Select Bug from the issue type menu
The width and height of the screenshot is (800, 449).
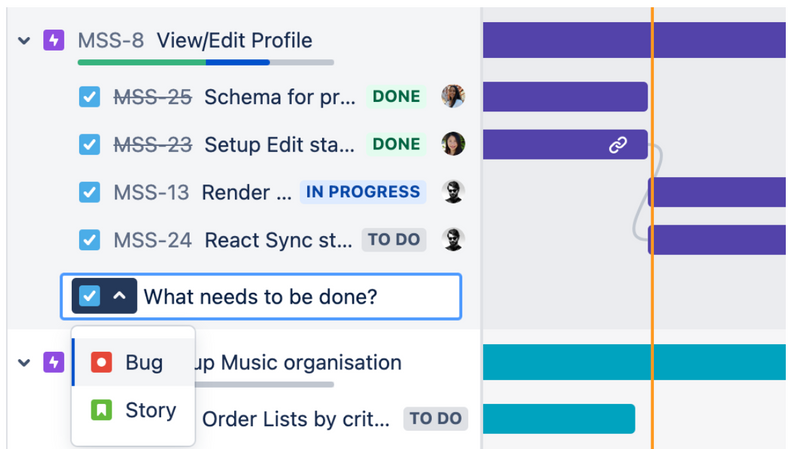click(x=143, y=362)
